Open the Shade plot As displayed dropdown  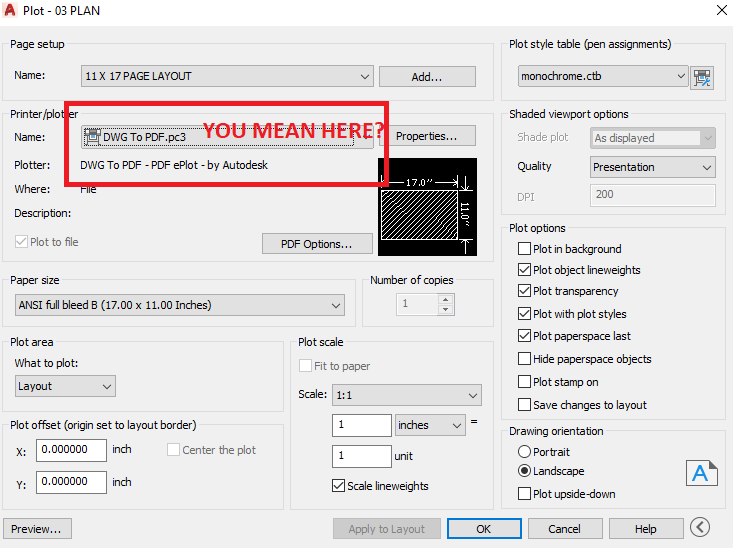coord(653,138)
